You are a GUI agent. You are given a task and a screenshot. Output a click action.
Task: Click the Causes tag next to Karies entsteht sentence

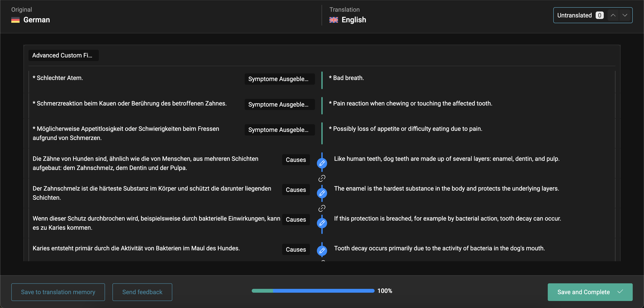(296, 249)
